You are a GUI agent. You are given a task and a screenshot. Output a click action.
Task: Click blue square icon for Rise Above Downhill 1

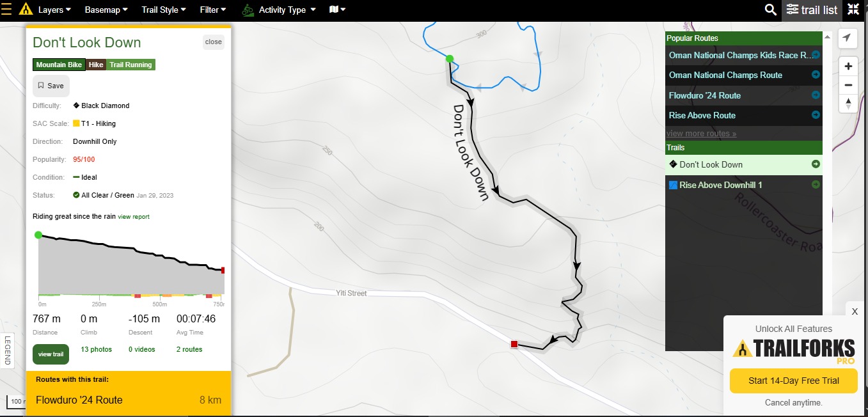(x=673, y=185)
